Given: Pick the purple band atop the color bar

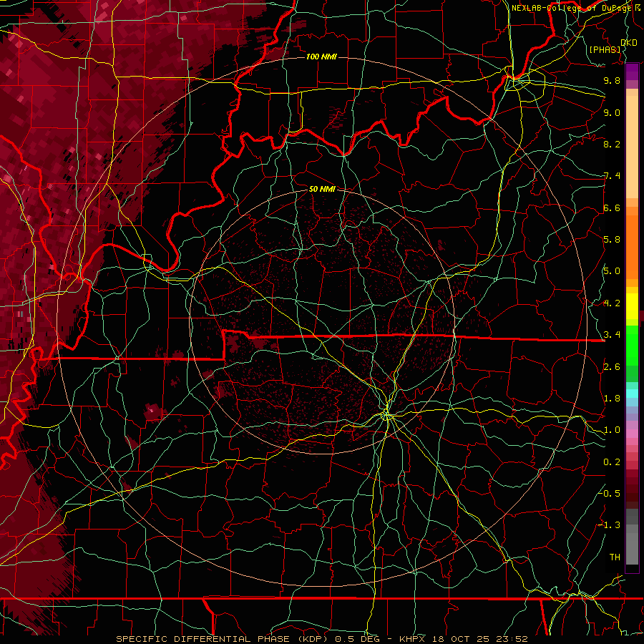Looking at the screenshot, I should [632, 72].
